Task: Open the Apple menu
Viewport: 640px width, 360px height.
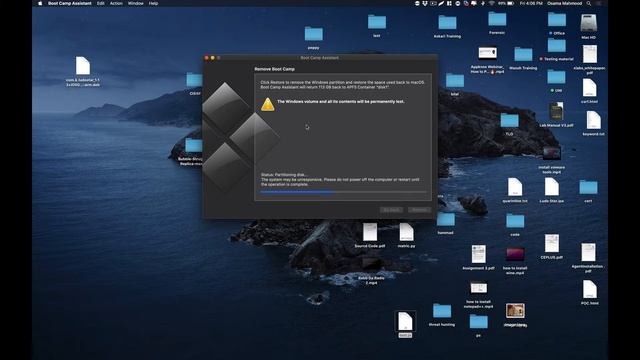Action: coord(40,3)
